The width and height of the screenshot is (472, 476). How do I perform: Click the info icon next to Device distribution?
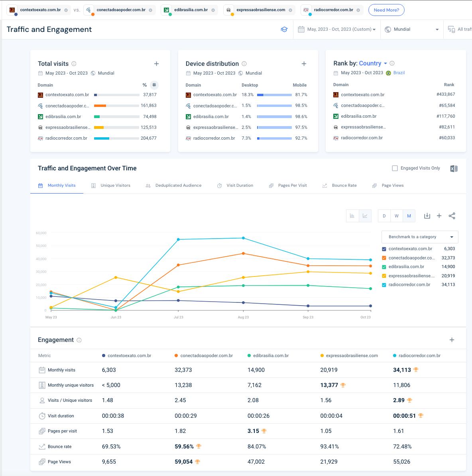244,64
